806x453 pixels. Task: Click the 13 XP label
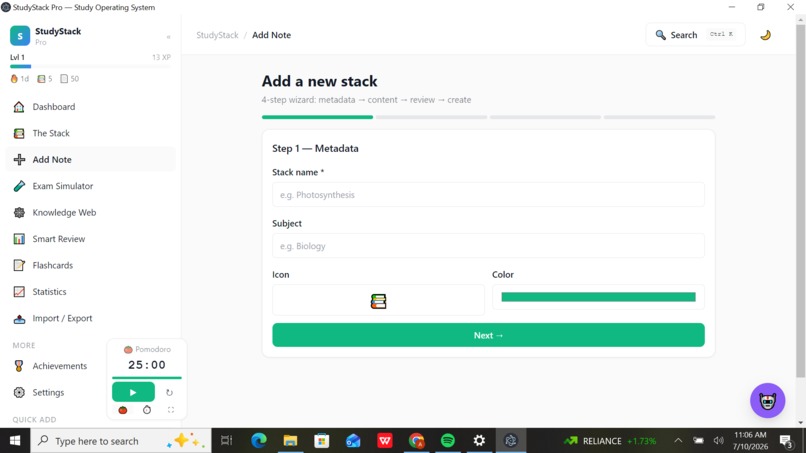(x=161, y=57)
